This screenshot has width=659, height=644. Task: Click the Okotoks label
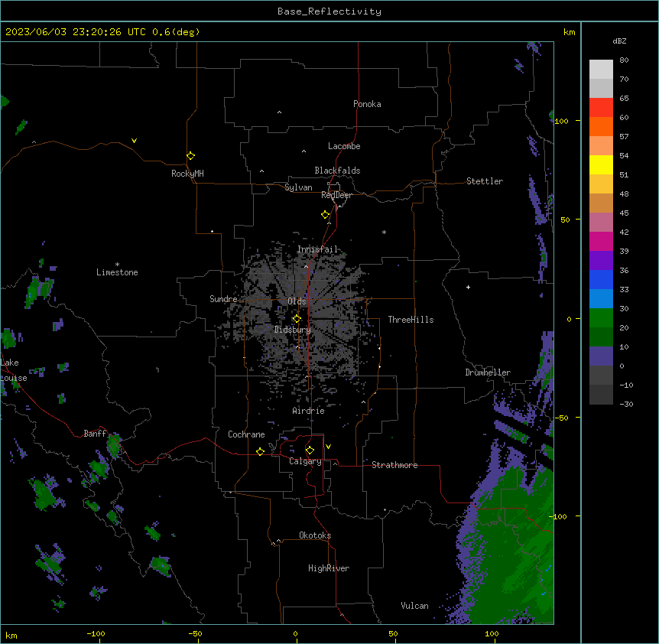[315, 535]
